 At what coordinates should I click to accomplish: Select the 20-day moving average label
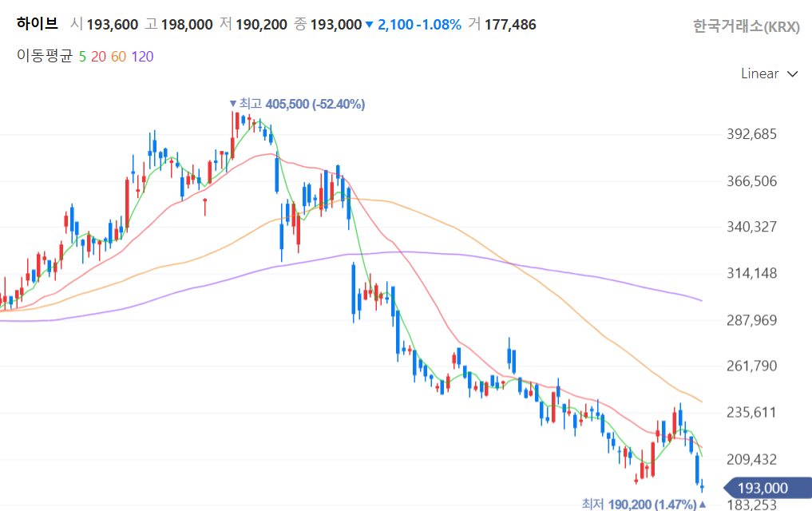98,57
